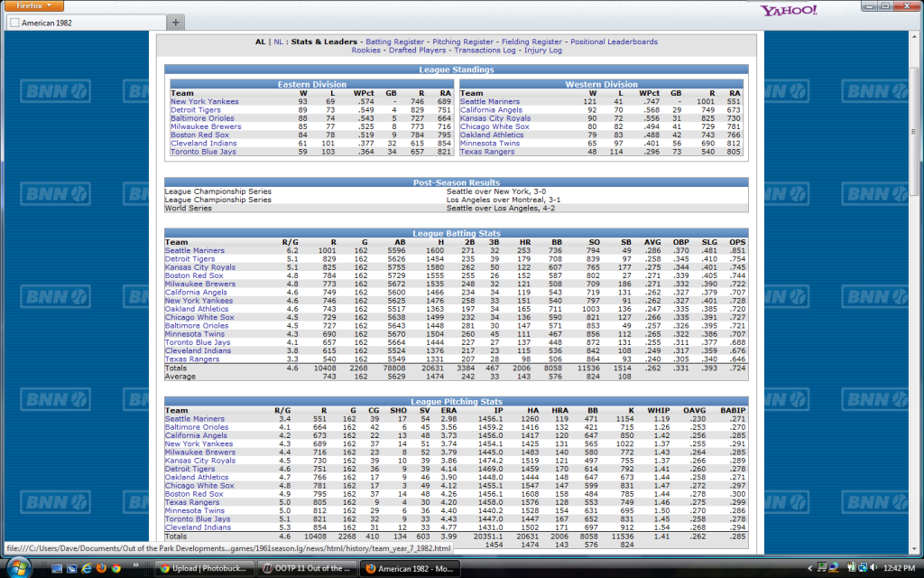Open the Windows Start orb

(x=19, y=567)
